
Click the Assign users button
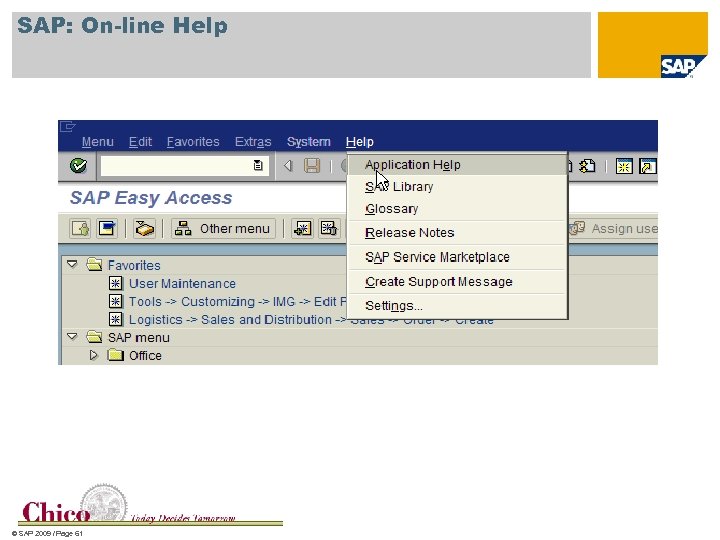tap(613, 228)
